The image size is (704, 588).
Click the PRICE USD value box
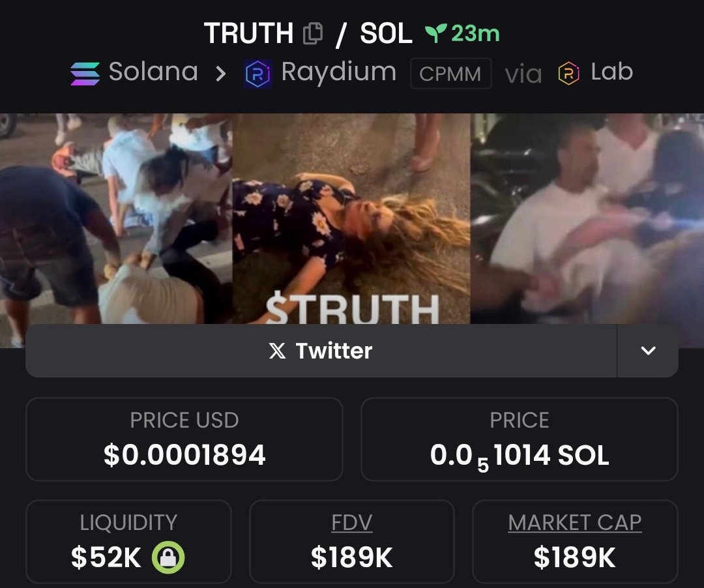(184, 439)
